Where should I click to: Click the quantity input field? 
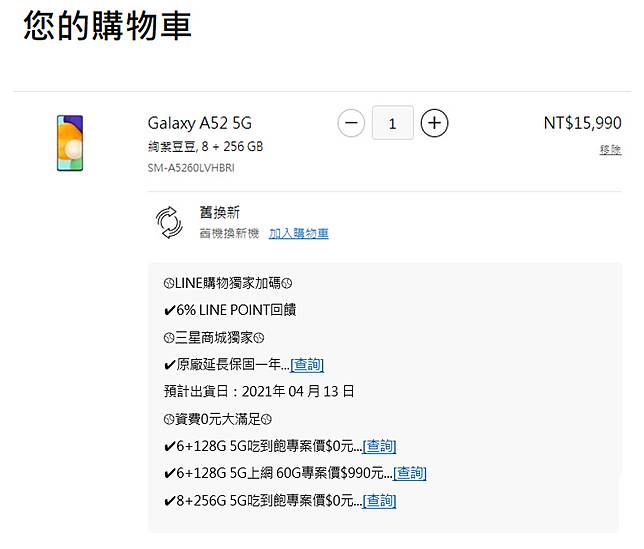click(392, 123)
